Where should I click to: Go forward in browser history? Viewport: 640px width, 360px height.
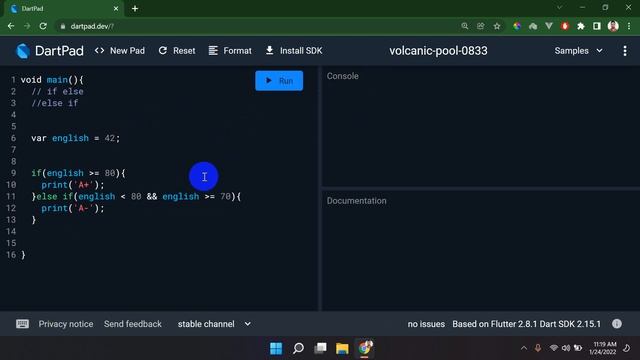click(x=27, y=26)
